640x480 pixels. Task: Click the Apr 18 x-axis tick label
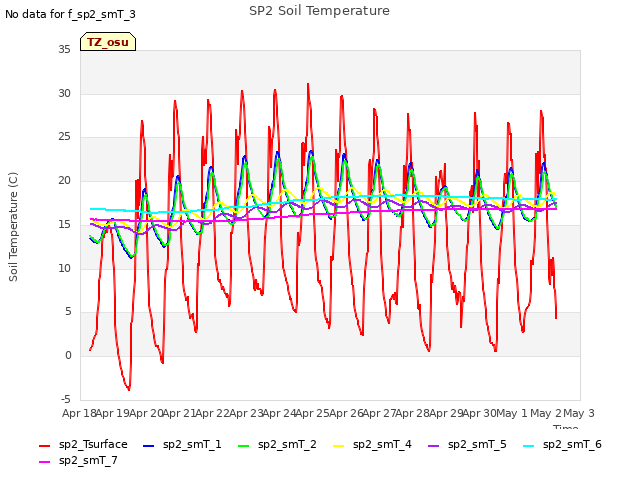(79, 413)
